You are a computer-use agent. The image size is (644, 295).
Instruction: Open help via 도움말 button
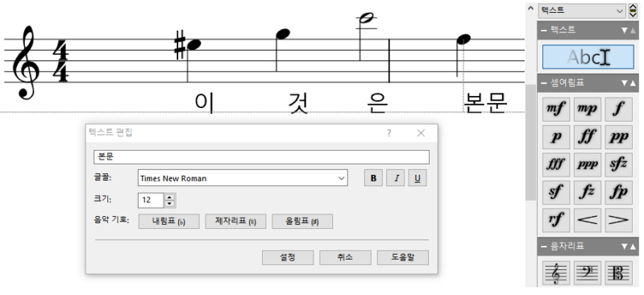click(402, 258)
